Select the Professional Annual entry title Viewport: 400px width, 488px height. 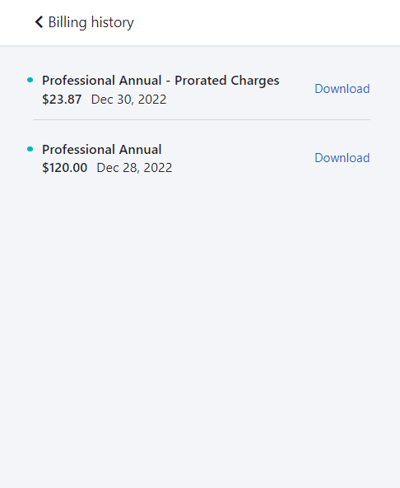point(102,149)
